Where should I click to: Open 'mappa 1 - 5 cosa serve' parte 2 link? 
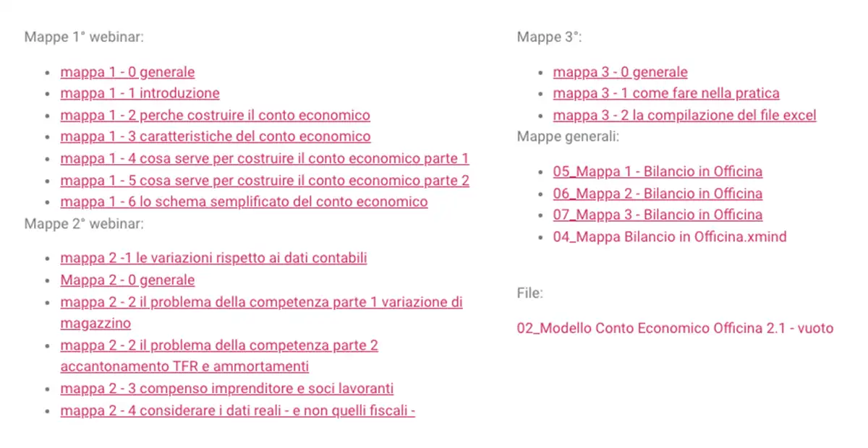(264, 181)
